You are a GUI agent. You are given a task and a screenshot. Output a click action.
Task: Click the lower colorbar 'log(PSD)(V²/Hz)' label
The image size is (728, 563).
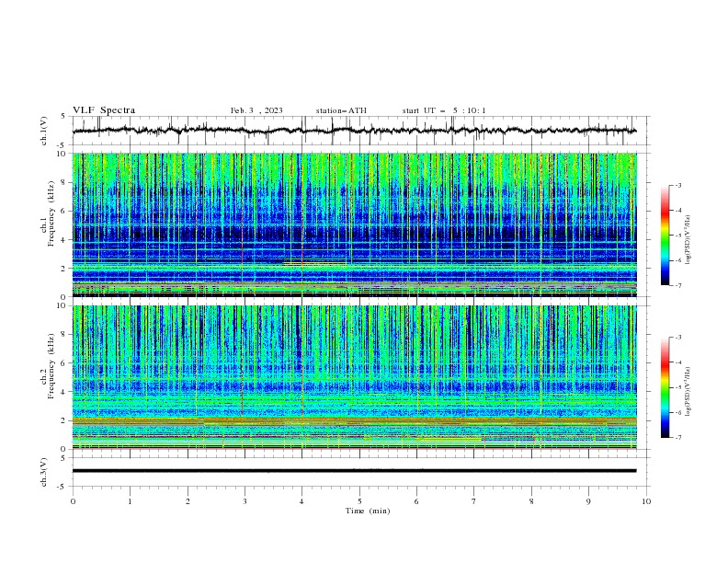688,392
